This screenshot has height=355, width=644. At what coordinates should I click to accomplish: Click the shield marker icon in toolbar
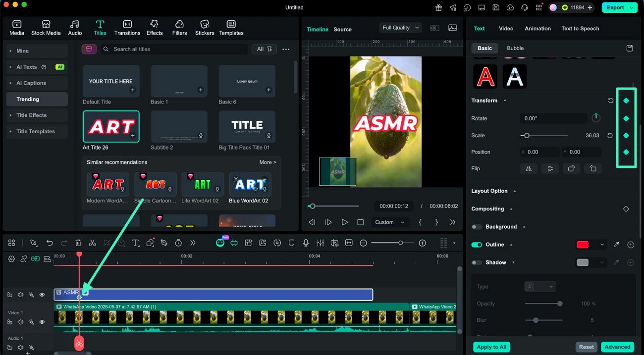(x=292, y=243)
